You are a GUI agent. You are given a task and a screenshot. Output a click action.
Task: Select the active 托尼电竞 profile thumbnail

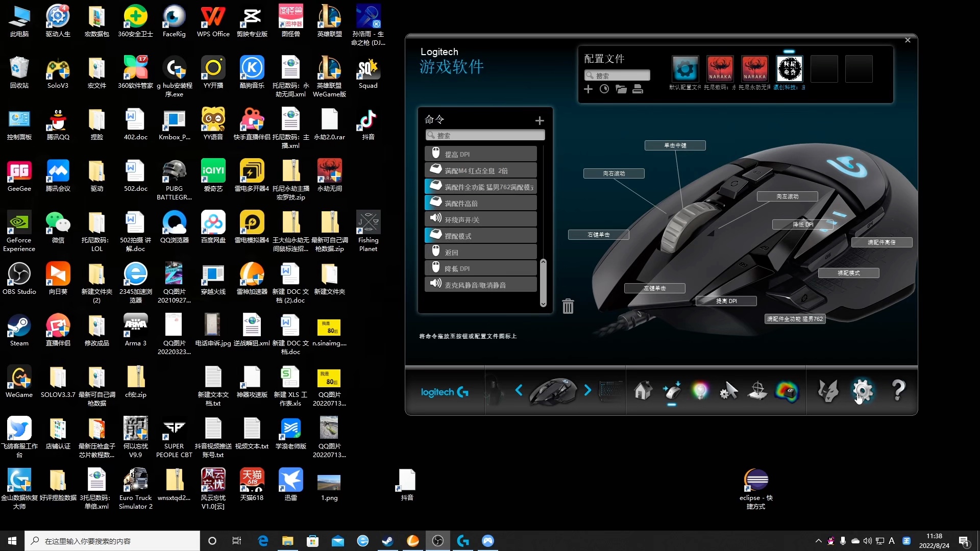coord(789,69)
